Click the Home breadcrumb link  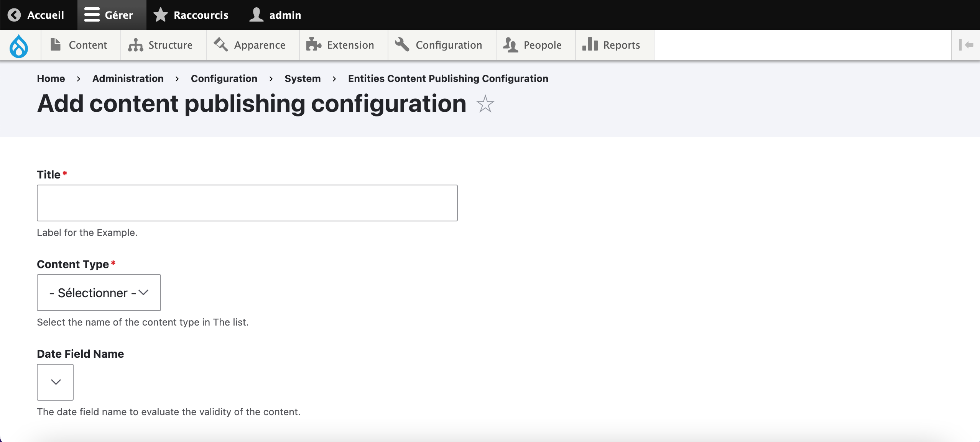coord(51,79)
